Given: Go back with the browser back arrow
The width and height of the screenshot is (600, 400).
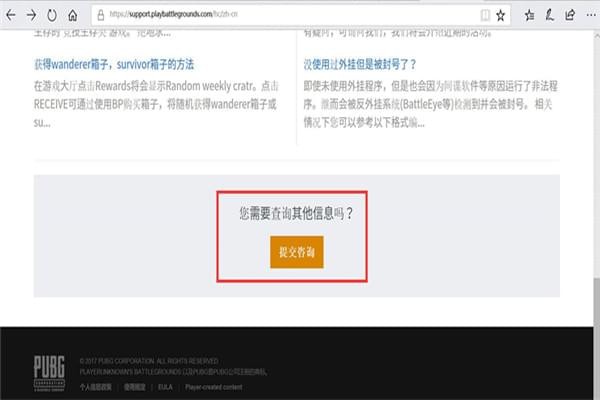Looking at the screenshot, I should pyautogui.click(x=11, y=15).
